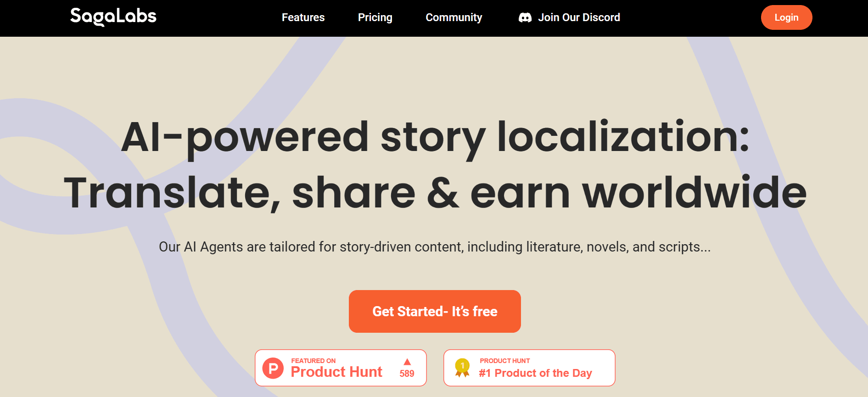868x397 pixels.
Task: Open the '#1 Product of the Day' badge
Action: coord(529,368)
